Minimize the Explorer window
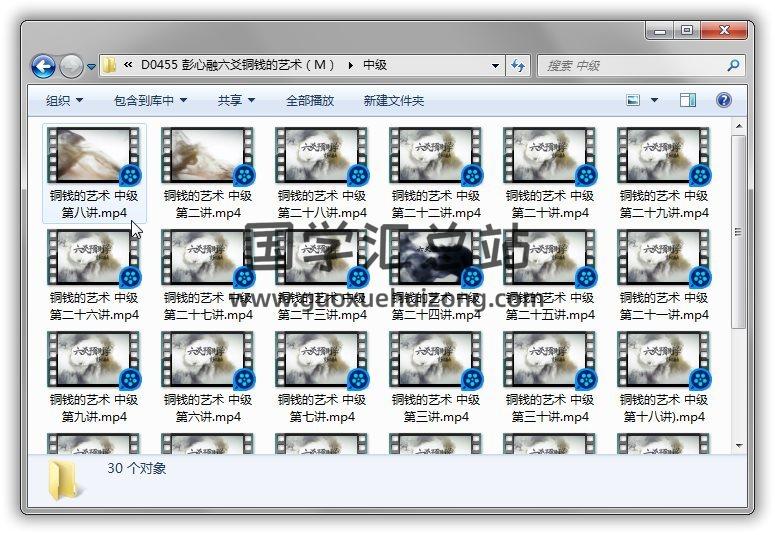Viewport: 775px width, 535px height. pyautogui.click(x=660, y=31)
